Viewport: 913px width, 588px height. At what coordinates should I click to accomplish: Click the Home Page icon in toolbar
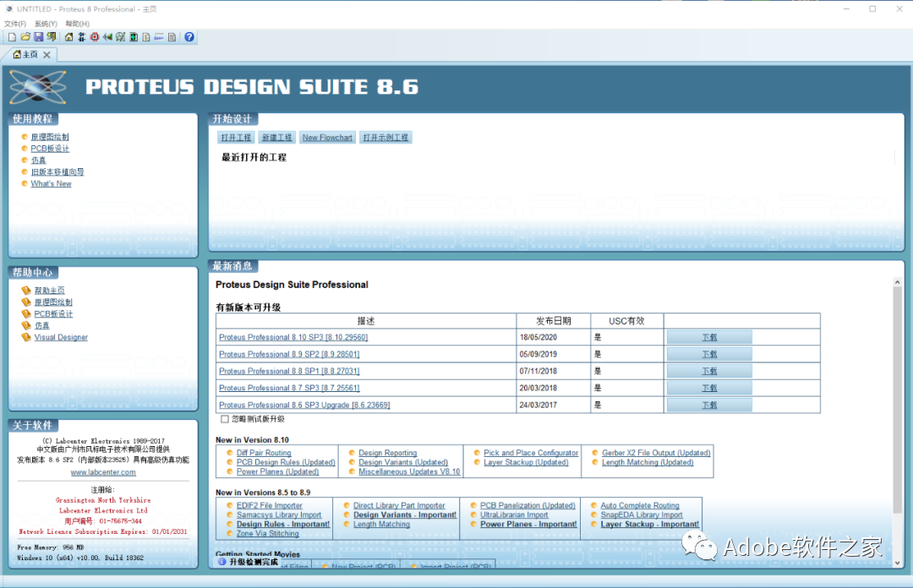[68, 36]
